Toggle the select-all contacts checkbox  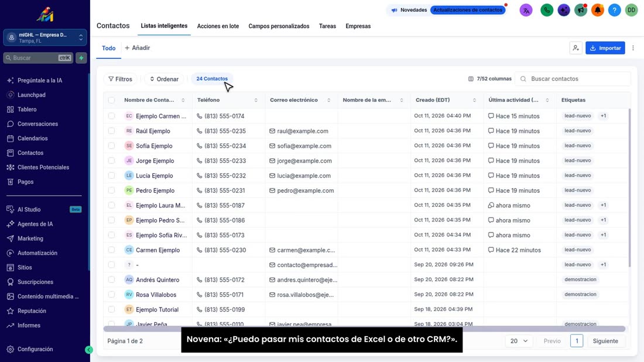click(111, 100)
